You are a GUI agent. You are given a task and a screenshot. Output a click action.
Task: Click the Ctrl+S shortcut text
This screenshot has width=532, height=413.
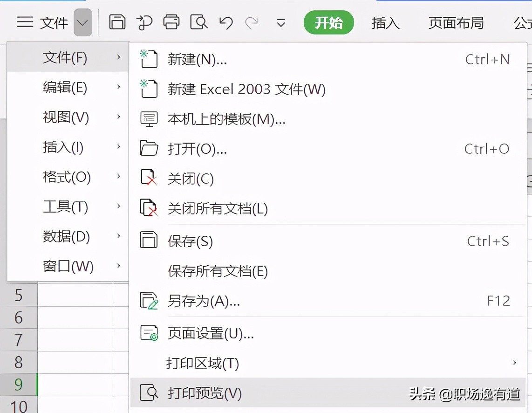click(x=488, y=241)
